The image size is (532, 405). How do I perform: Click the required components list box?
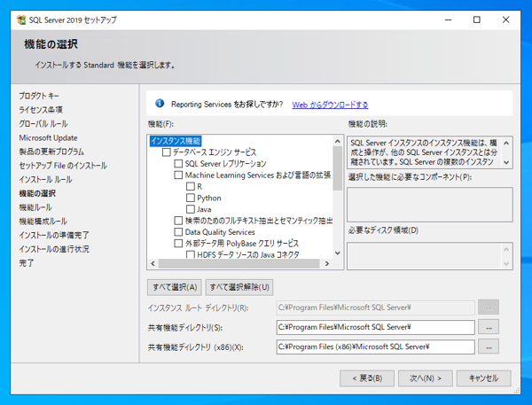point(430,205)
